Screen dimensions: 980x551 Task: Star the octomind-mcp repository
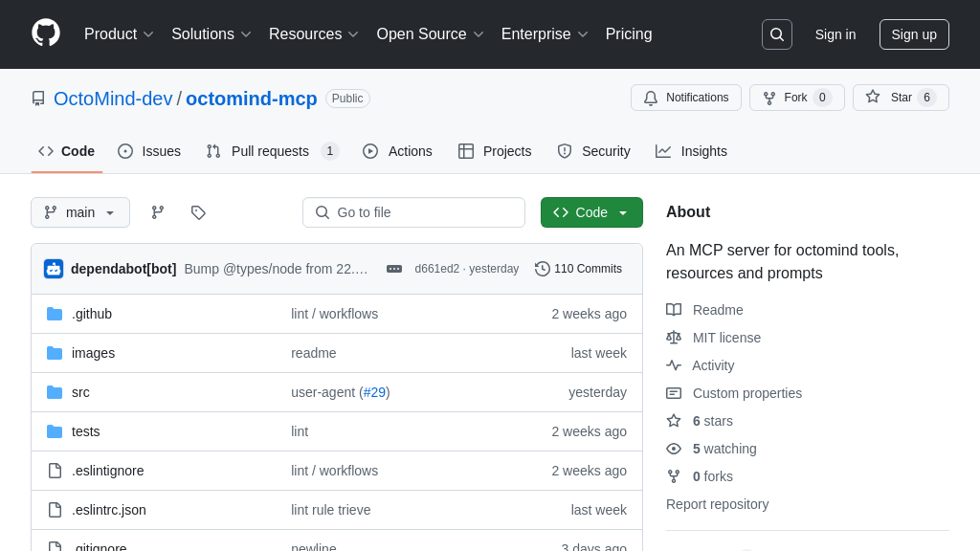click(901, 98)
